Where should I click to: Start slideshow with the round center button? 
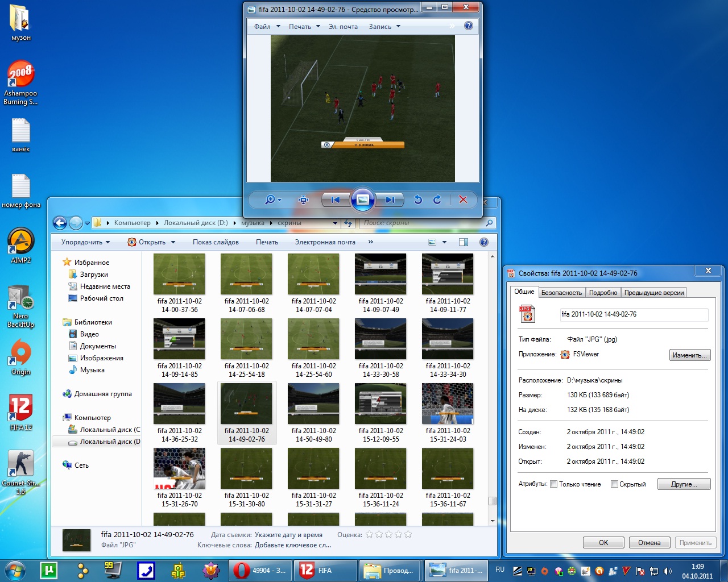(362, 199)
